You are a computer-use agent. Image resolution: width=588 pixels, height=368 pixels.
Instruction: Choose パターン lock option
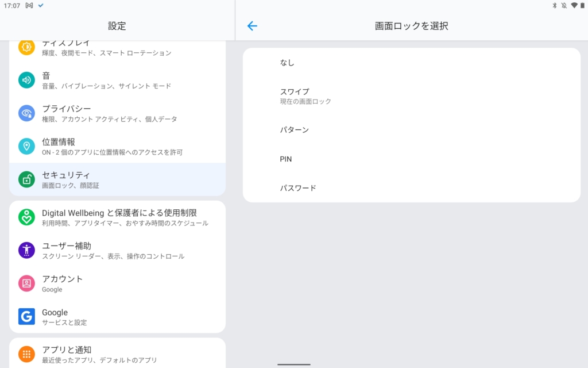click(x=295, y=130)
